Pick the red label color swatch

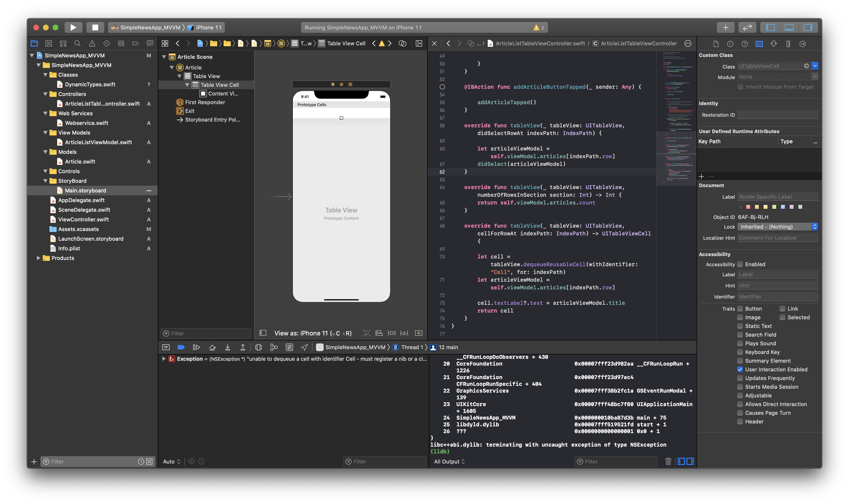point(748,207)
